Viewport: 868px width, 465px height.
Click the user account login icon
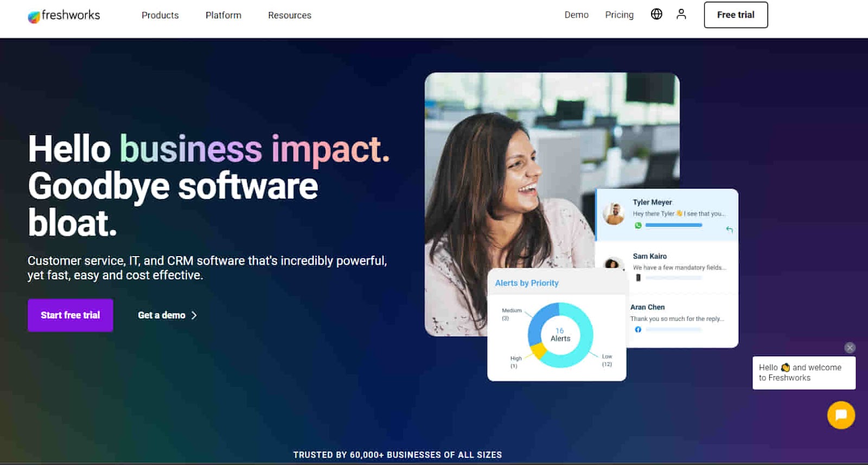[x=681, y=14]
